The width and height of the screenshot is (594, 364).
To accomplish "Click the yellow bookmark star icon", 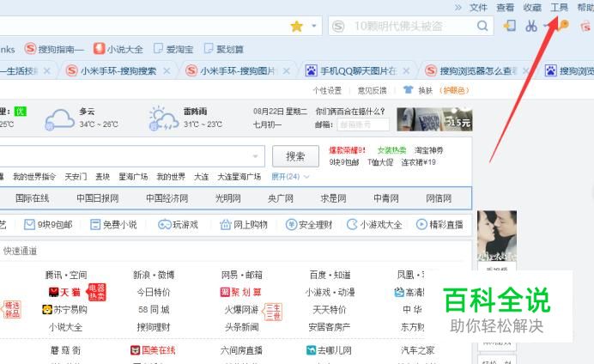I will [x=297, y=26].
